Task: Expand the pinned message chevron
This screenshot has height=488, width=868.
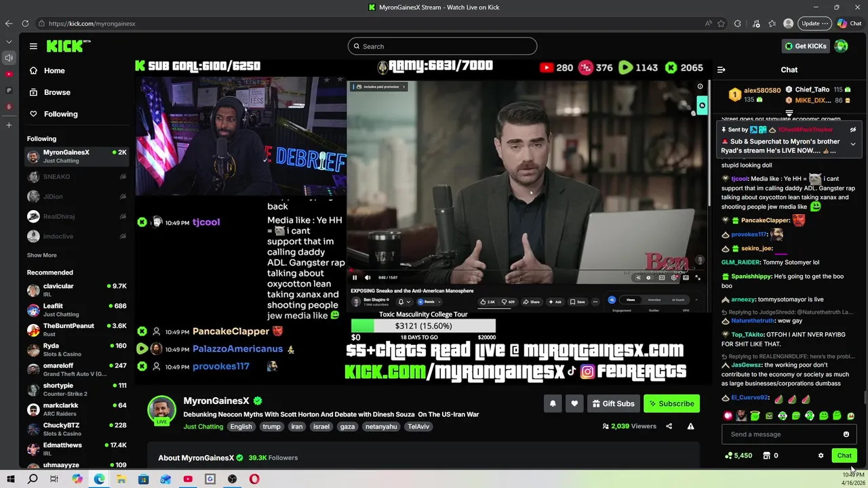Action: coord(853,144)
